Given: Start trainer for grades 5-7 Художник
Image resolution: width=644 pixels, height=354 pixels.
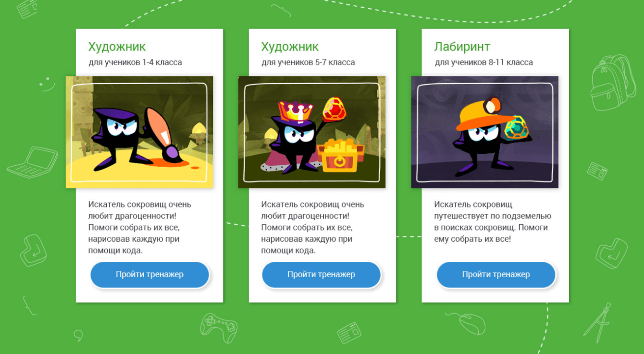Looking at the screenshot, I should (x=321, y=275).
